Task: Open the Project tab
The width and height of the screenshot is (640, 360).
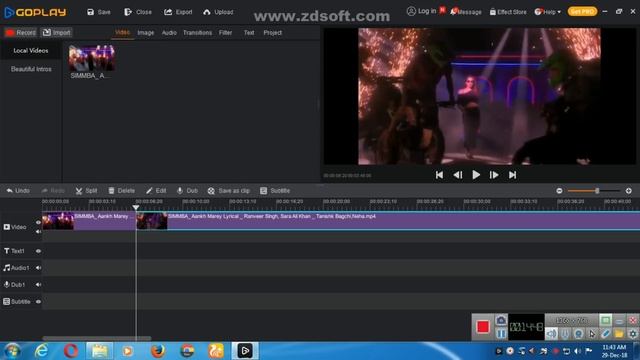Action: [x=273, y=33]
